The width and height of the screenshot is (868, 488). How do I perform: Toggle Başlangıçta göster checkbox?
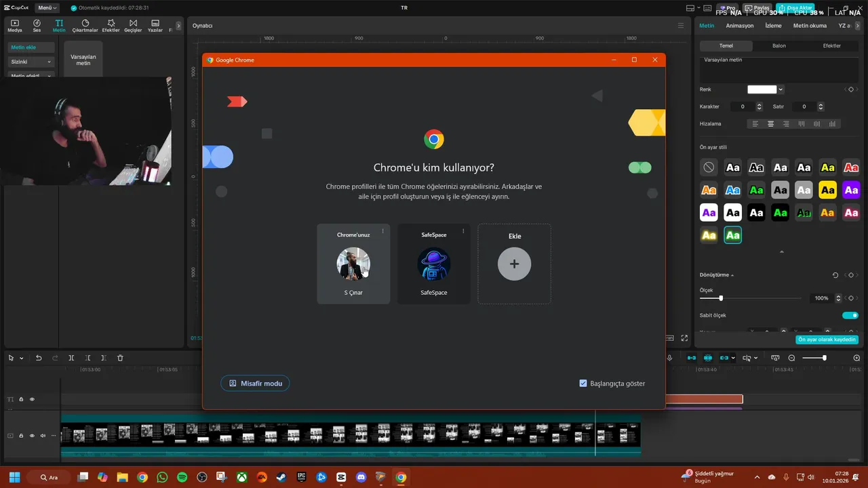[583, 384]
